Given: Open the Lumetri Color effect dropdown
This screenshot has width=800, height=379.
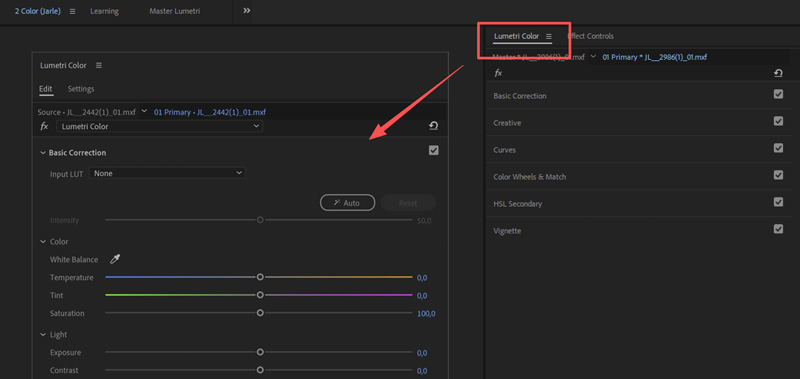Looking at the screenshot, I should (160, 127).
